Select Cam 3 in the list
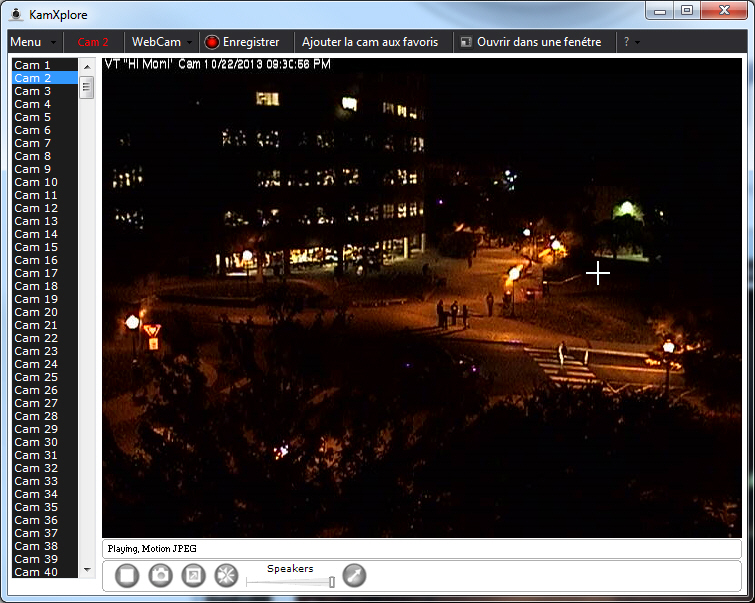This screenshot has width=755, height=603. (x=45, y=91)
